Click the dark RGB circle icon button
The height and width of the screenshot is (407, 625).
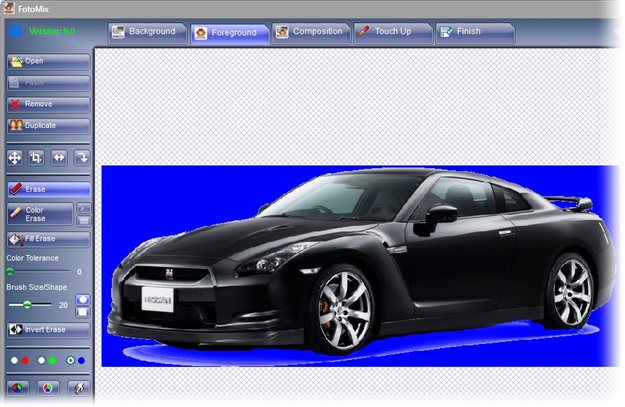(x=18, y=389)
